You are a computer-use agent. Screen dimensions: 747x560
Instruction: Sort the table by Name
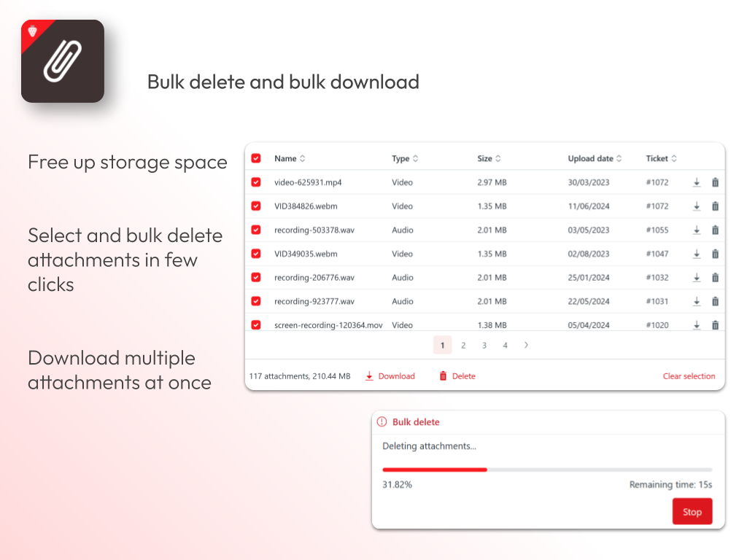click(x=287, y=158)
